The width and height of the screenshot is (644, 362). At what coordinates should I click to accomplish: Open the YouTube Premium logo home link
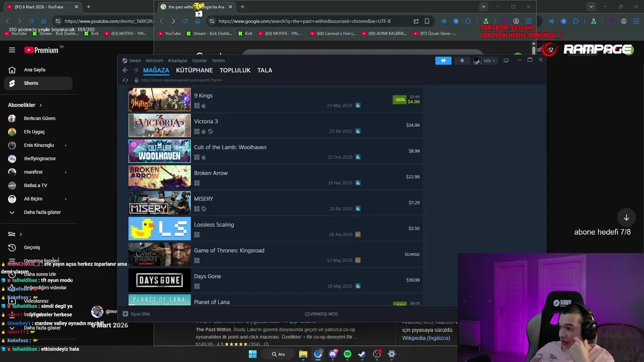coord(41,50)
